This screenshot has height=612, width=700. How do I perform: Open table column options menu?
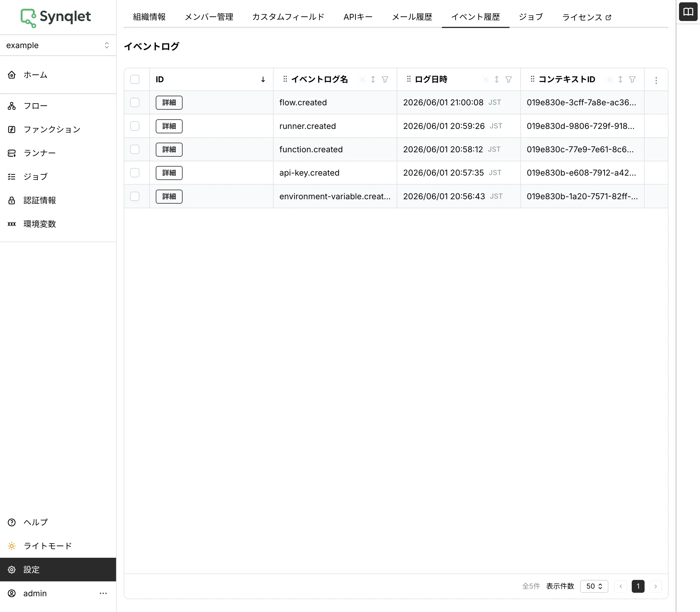tap(656, 80)
